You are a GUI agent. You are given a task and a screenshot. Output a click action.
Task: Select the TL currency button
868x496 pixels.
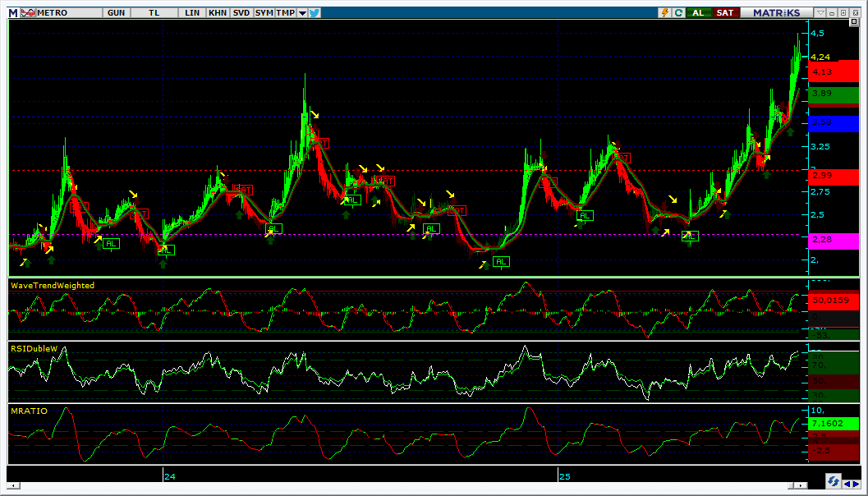154,13
